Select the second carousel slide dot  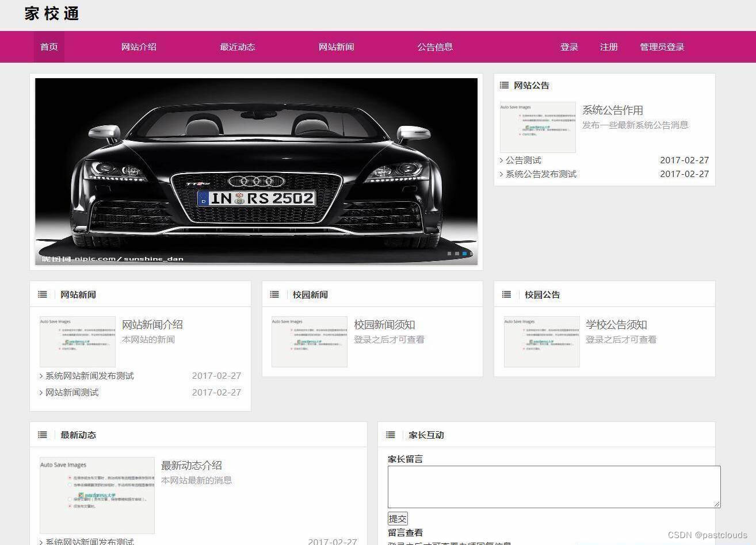(457, 254)
